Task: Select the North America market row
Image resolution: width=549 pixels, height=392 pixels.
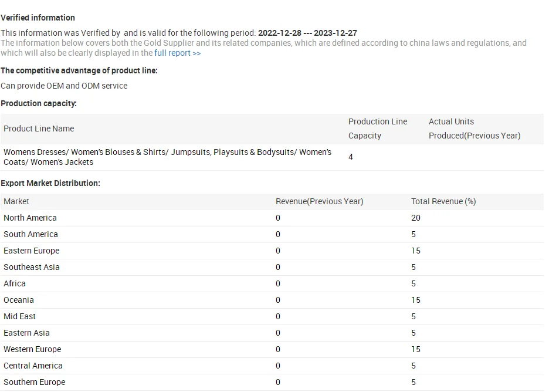Action: 30,218
